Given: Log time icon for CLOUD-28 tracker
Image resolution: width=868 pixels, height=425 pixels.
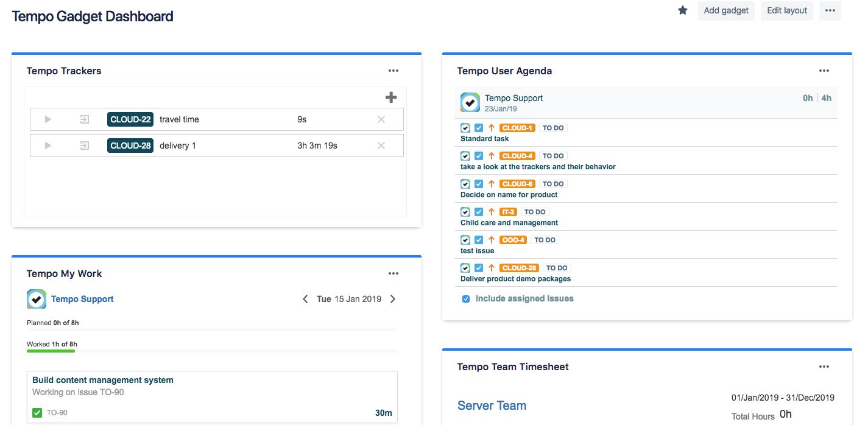Looking at the screenshot, I should pyautogui.click(x=85, y=146).
